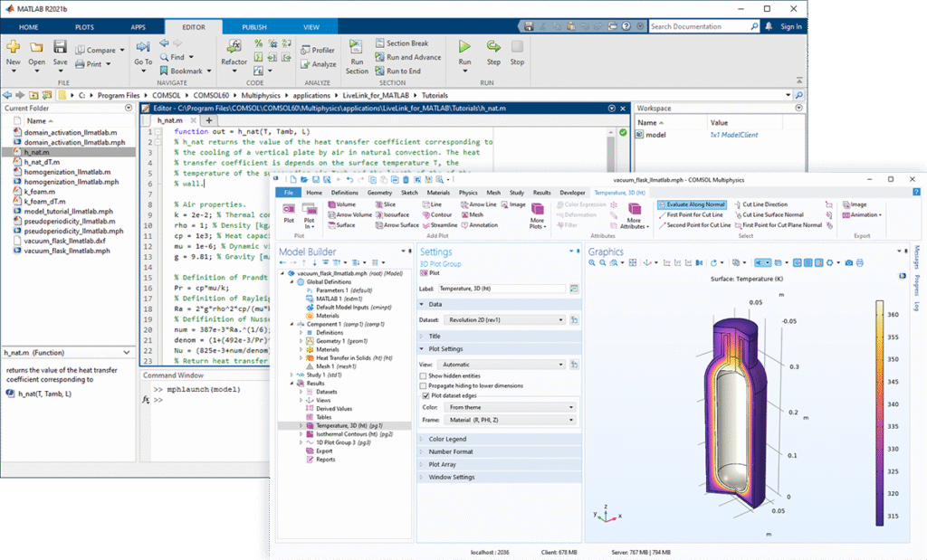Screen dimensions: 927x560
Task: Print the Graphics view with printer icon
Action: [860, 263]
